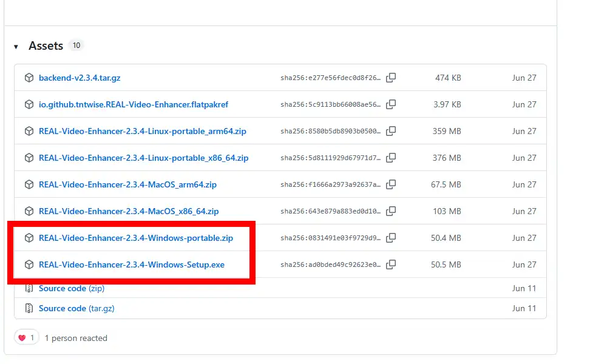
Task: Download the MacOS_arm64.zip file
Action: pyautogui.click(x=127, y=184)
